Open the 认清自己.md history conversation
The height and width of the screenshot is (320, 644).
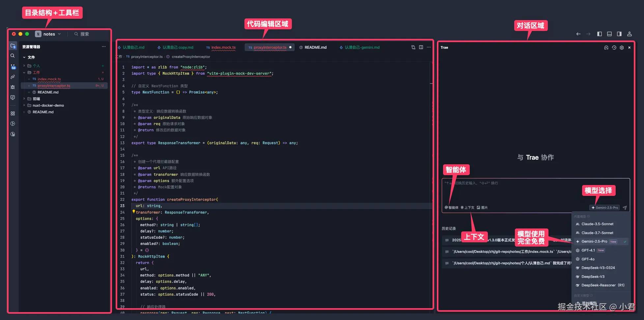pos(507,263)
